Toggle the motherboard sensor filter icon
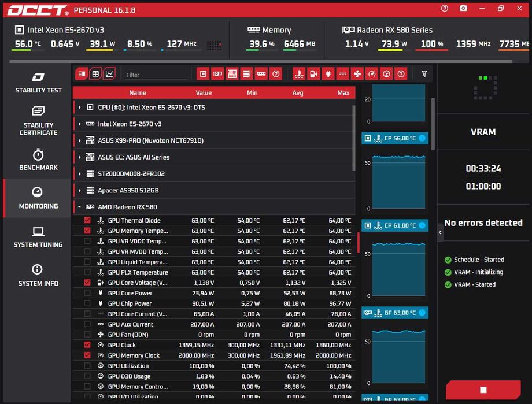The image size is (532, 404). tap(232, 74)
